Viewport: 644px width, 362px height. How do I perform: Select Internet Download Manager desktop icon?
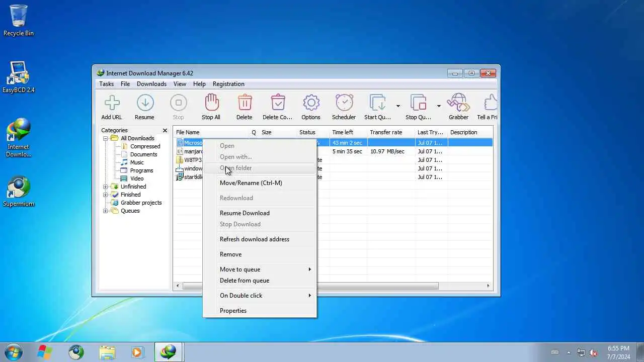pos(19,138)
